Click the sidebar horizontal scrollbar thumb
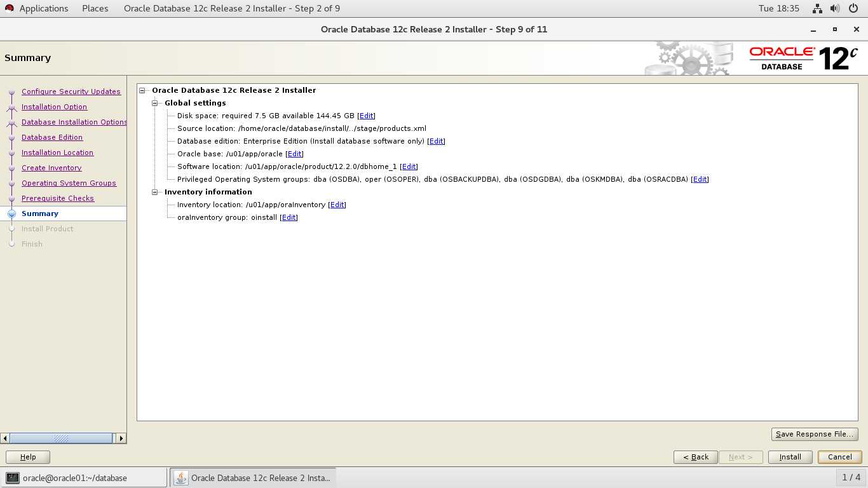This screenshot has width=868, height=488. [61, 438]
